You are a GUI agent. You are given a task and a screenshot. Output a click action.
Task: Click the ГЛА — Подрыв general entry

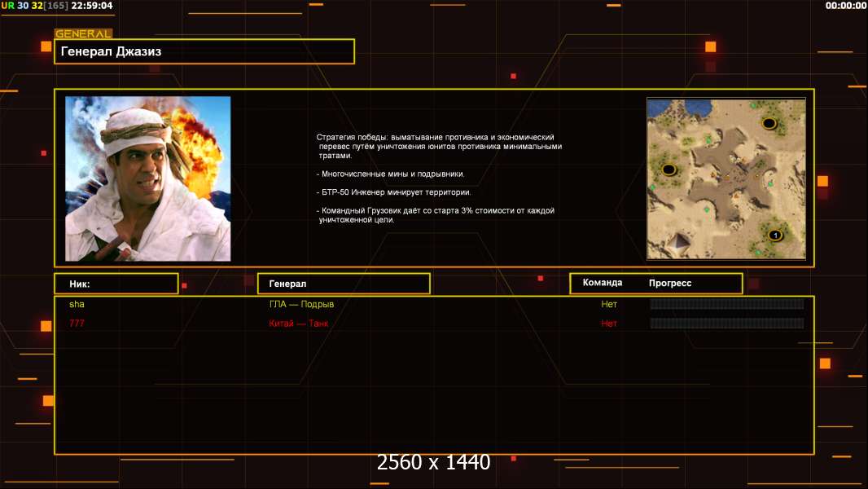point(301,304)
